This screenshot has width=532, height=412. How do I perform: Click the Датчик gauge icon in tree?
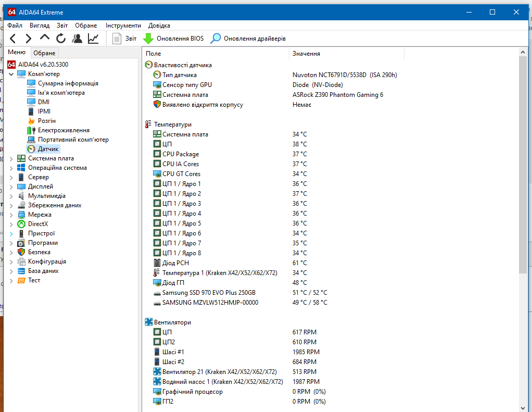(31, 149)
